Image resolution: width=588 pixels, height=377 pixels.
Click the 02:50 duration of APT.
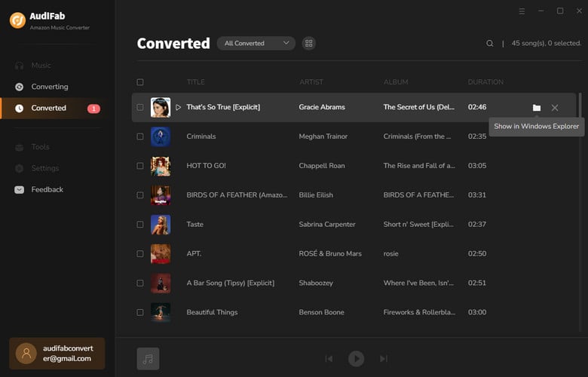[x=477, y=253]
